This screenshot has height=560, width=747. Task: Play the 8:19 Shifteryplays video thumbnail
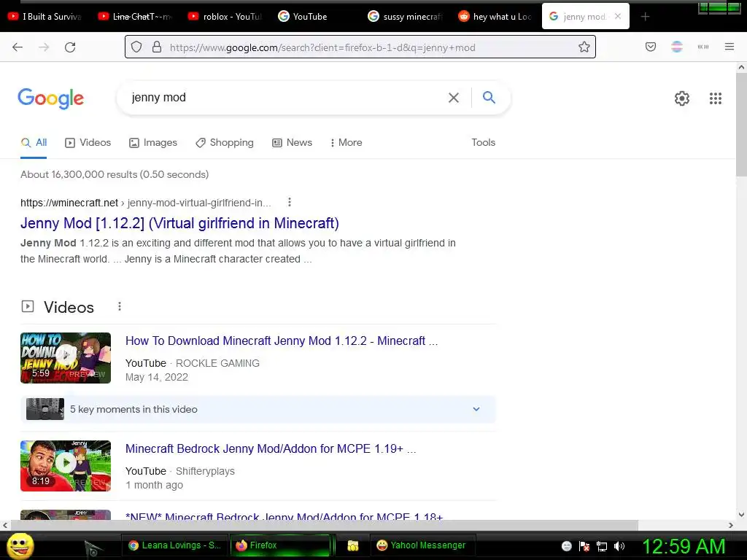coord(66,466)
